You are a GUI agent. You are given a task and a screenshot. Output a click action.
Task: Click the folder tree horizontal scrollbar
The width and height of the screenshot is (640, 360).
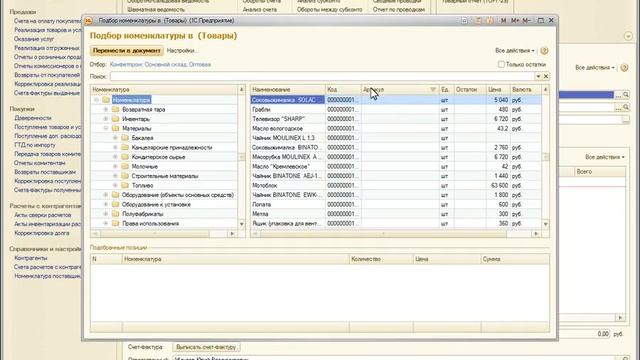[x=163, y=234]
